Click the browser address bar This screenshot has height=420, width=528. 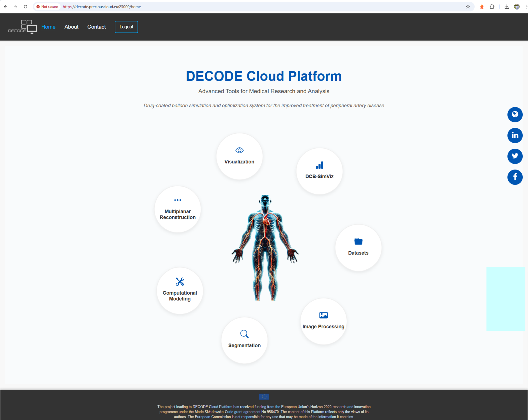pyautogui.click(x=245, y=7)
